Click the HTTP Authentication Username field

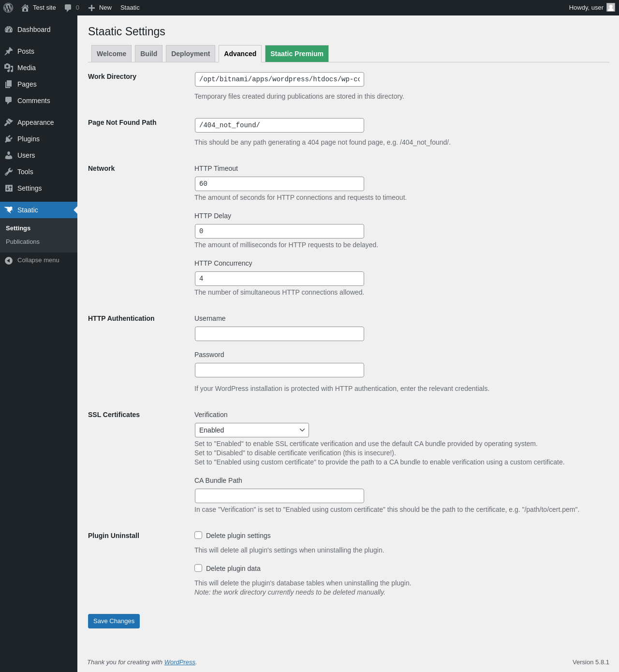coord(280,334)
